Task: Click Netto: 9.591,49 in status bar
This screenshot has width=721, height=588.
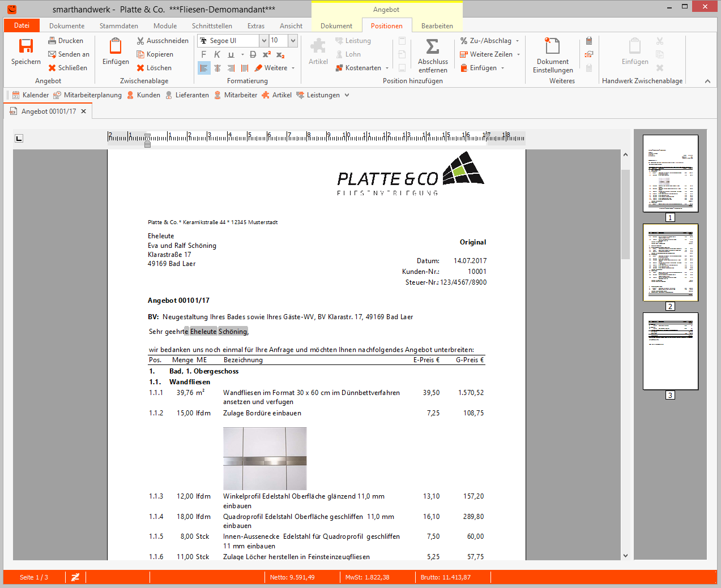Action: (x=292, y=577)
